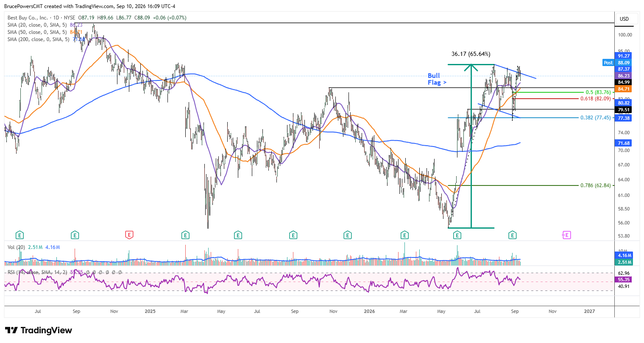Select the 0.786 (62.84) Fibonacci label
The image size is (644, 343).
595,185
